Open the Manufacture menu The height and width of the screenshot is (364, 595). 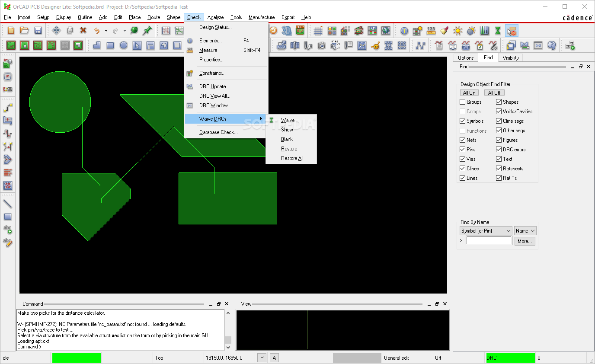(x=262, y=17)
